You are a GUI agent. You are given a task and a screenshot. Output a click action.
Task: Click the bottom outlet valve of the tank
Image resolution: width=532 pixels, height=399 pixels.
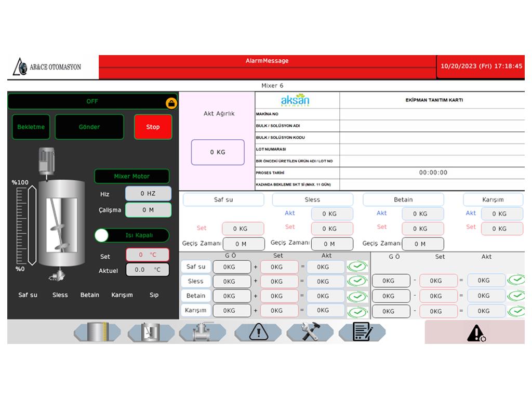[57, 274]
